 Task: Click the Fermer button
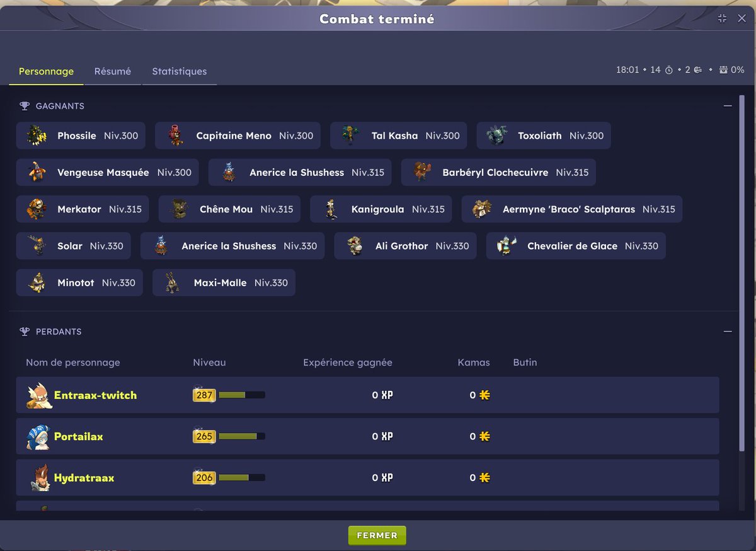377,535
